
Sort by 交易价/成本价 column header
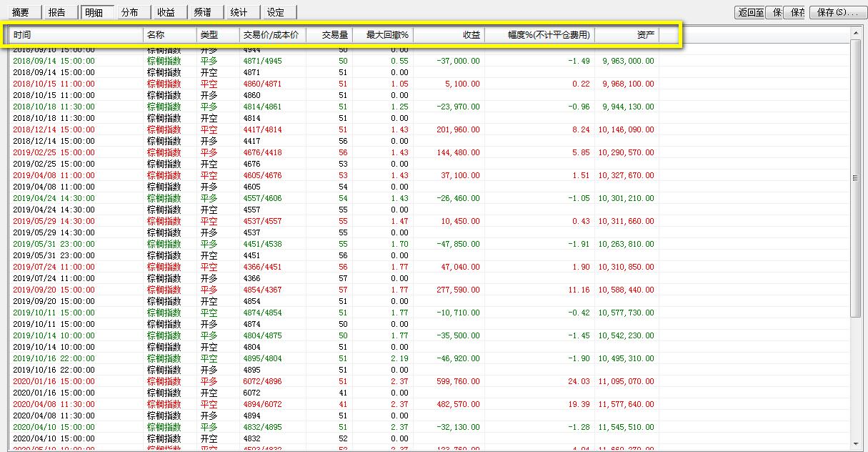pyautogui.click(x=272, y=35)
